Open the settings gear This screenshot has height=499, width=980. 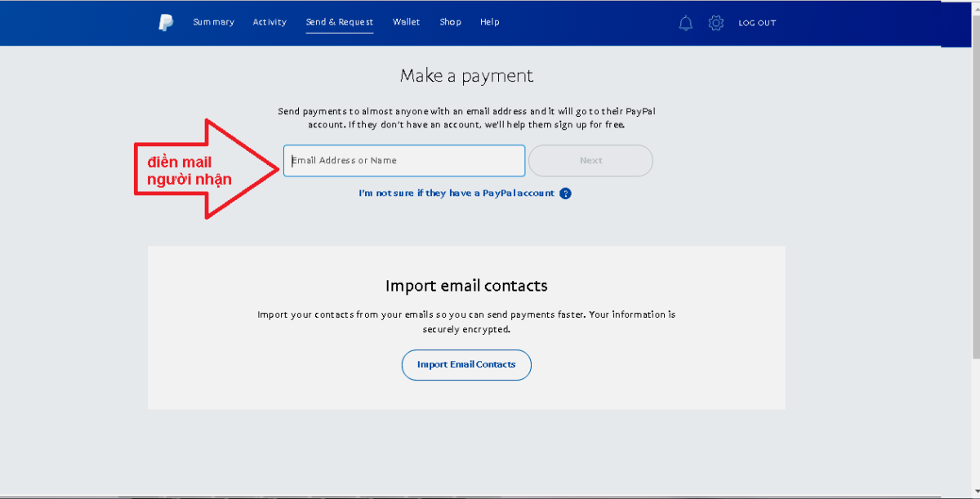pyautogui.click(x=716, y=23)
